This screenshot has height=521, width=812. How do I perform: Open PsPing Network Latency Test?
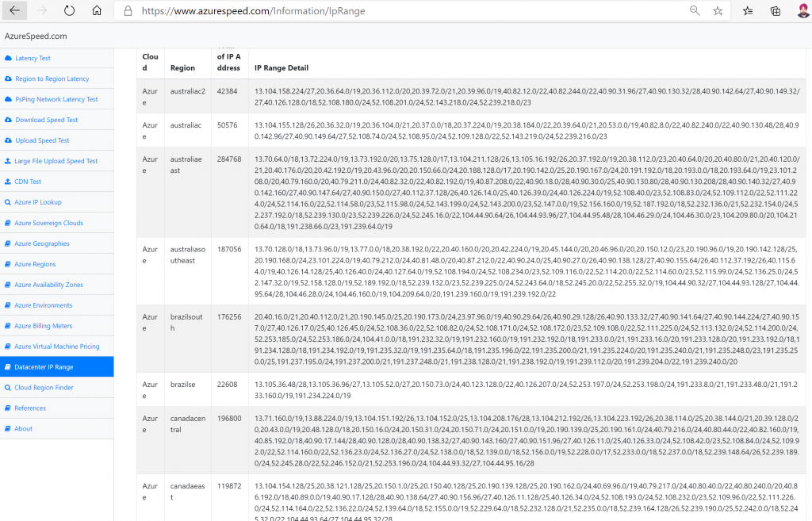[x=56, y=100]
